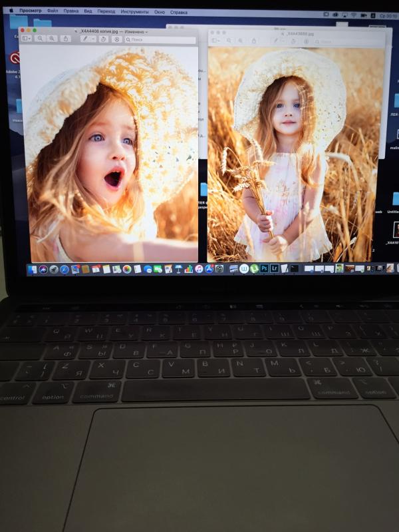Screen dimensions: 399x532
Task: Open Photos from the Dock
Action: (x=127, y=270)
